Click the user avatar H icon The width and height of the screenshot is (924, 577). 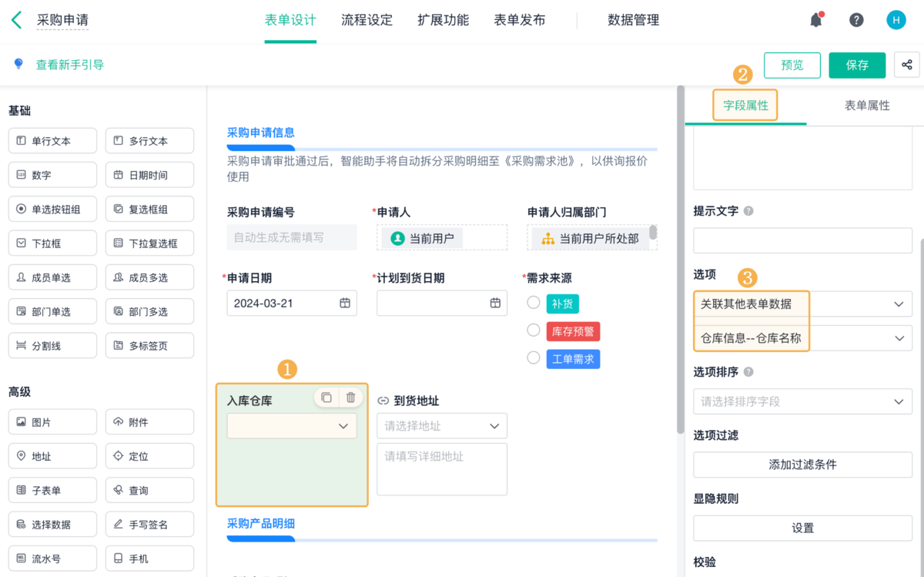point(896,21)
